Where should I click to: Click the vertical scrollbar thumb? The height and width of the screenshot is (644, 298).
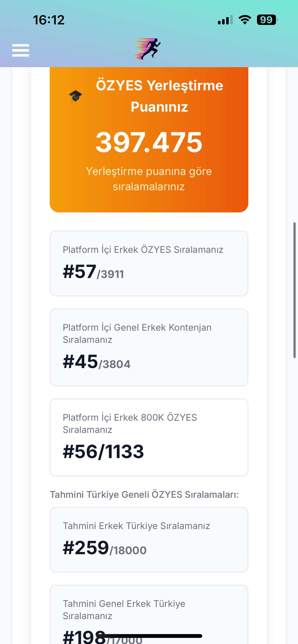(294, 290)
